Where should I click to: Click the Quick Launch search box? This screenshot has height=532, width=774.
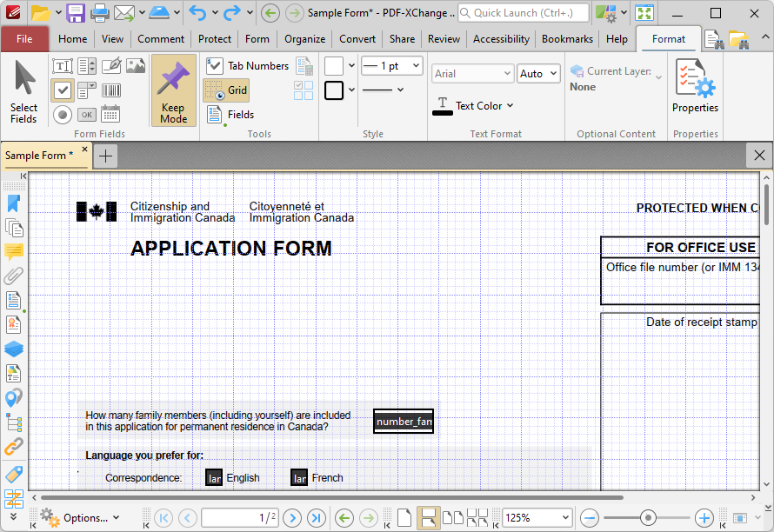[524, 13]
